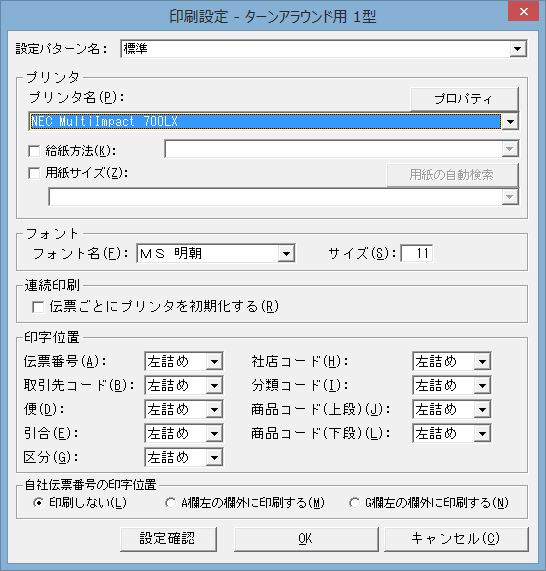Select A欄左の欄外に印刷する radio option
Viewport: 546px width, 571px height.
pyautogui.click(x=170, y=503)
